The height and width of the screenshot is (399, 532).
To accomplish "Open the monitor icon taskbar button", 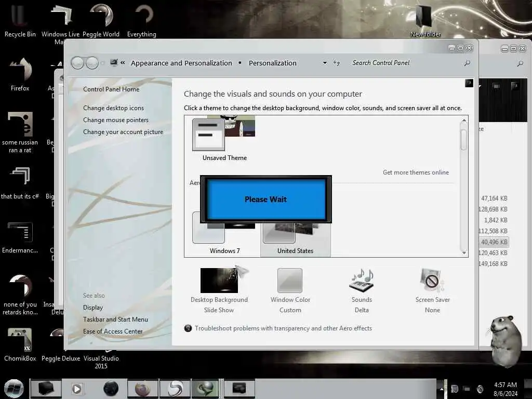I will tap(239, 389).
